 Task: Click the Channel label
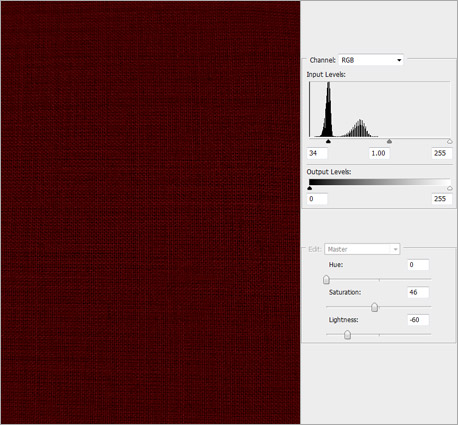(x=322, y=60)
